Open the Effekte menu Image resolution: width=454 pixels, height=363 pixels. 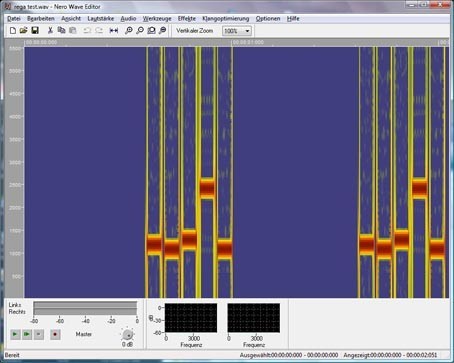(x=187, y=19)
